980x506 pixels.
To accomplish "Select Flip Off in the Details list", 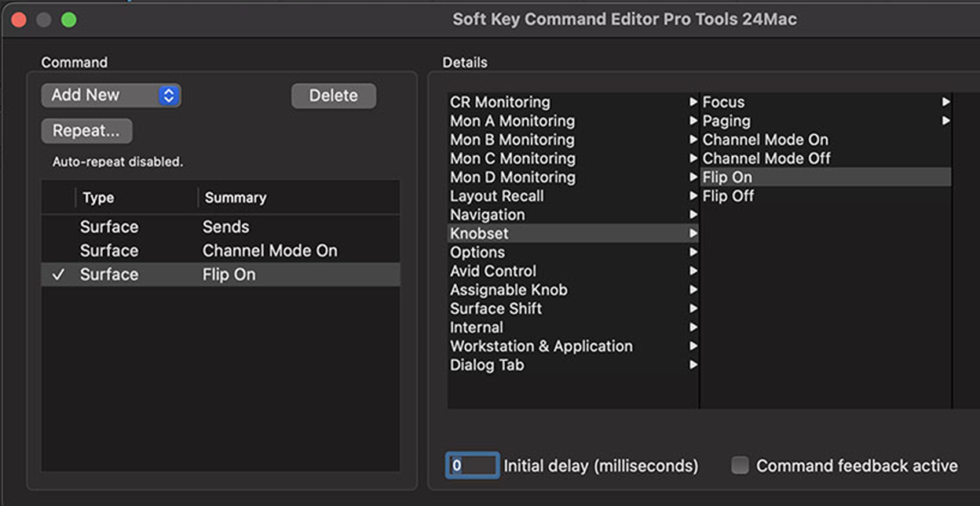I will pos(729,195).
